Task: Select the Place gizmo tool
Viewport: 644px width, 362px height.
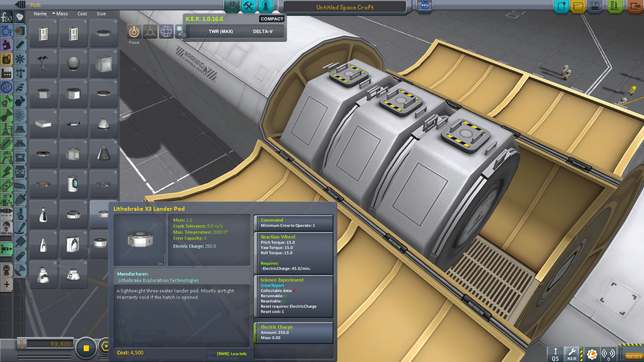Action: pos(134,31)
